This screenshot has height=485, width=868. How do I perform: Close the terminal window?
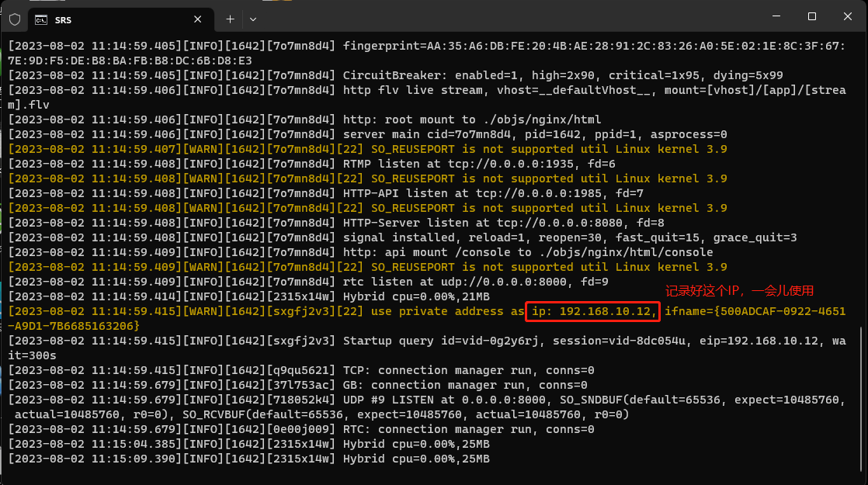pos(849,16)
